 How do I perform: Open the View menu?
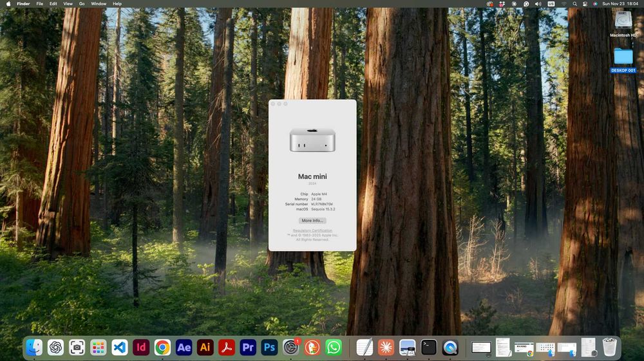68,4
